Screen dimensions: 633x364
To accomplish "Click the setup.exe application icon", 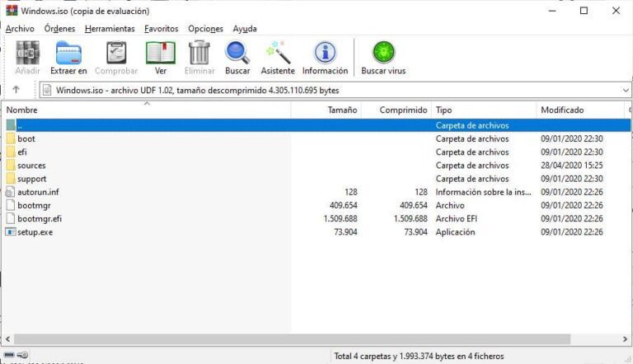I will [x=11, y=232].
